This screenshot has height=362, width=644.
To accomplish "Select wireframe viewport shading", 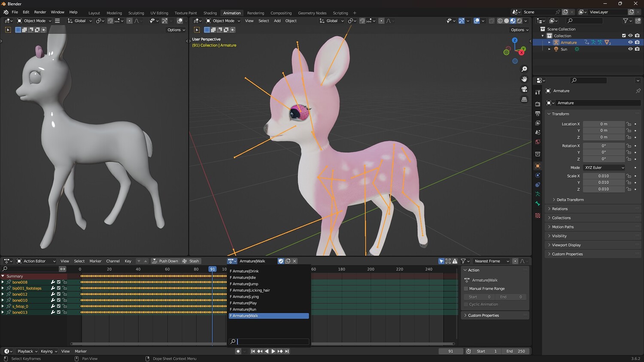I will pyautogui.click(x=500, y=21).
